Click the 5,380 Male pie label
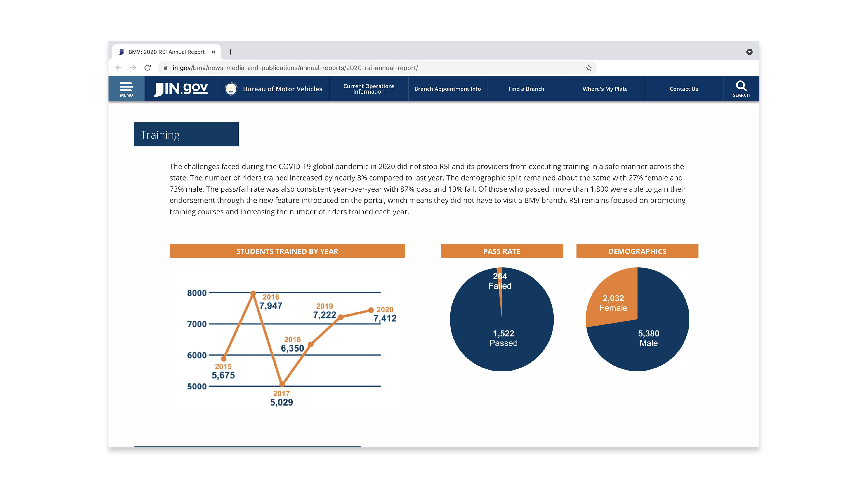868x488 pixels. tap(649, 338)
